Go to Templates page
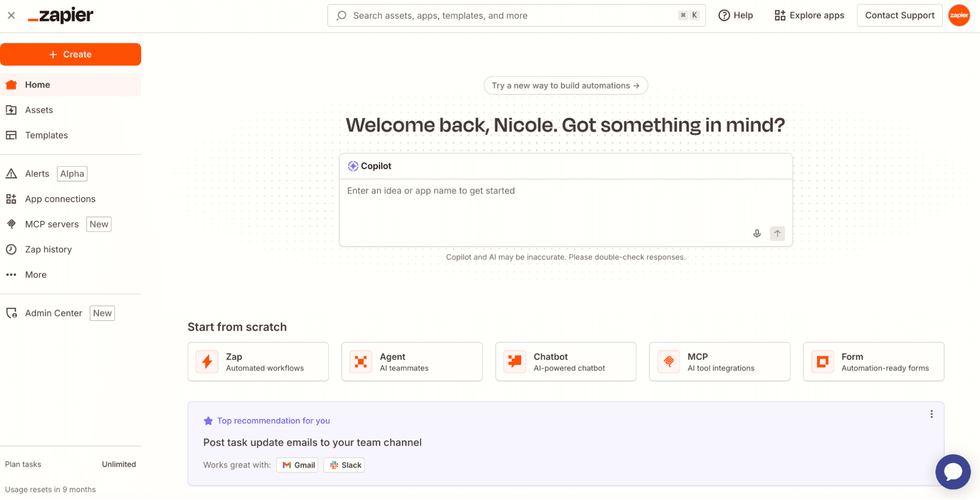 coord(47,135)
